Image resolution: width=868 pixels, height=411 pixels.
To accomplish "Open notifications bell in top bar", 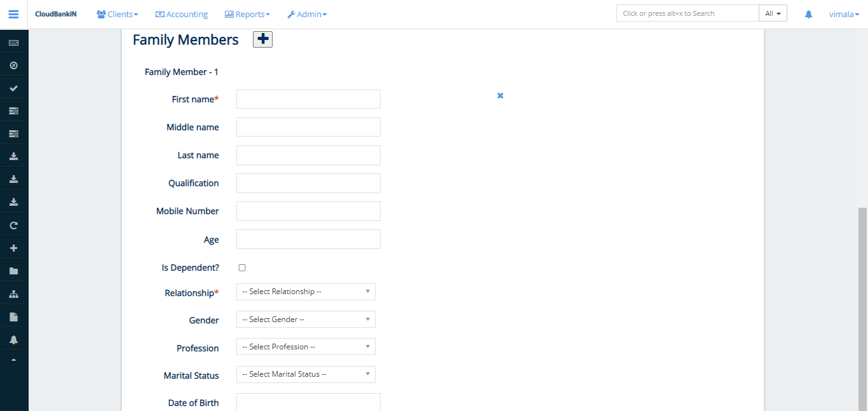I will point(808,14).
